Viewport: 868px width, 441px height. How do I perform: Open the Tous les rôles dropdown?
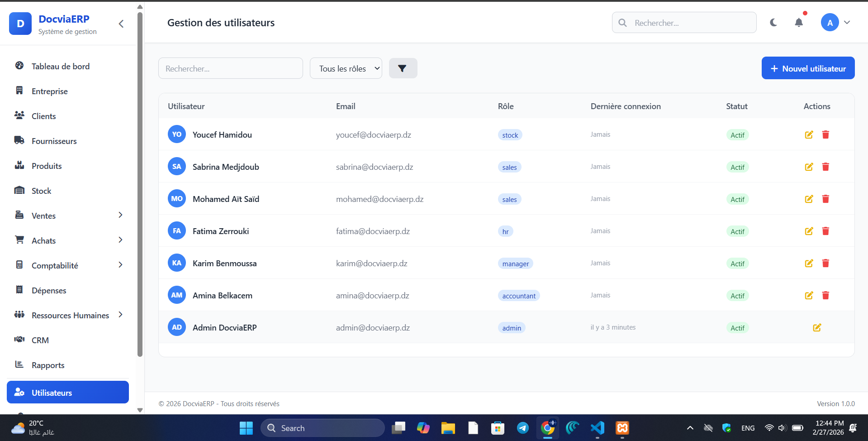(346, 68)
